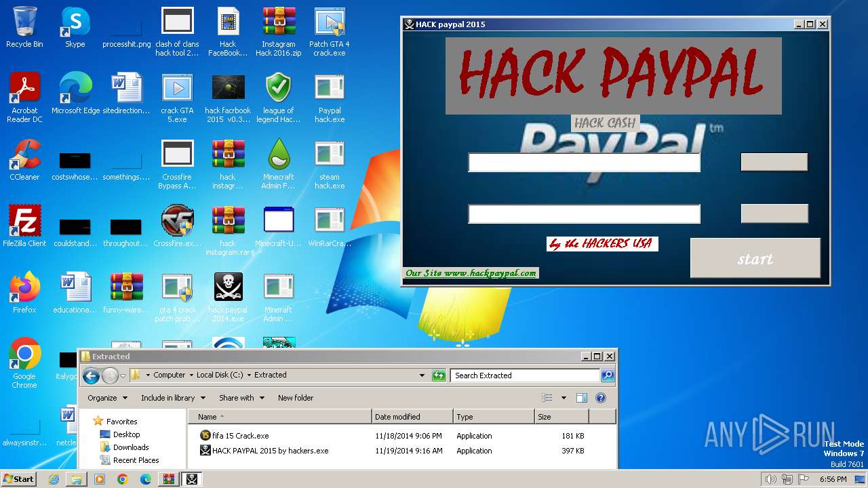This screenshot has height=488, width=868.
Task: Click the Windows Start button
Action: click(x=18, y=479)
